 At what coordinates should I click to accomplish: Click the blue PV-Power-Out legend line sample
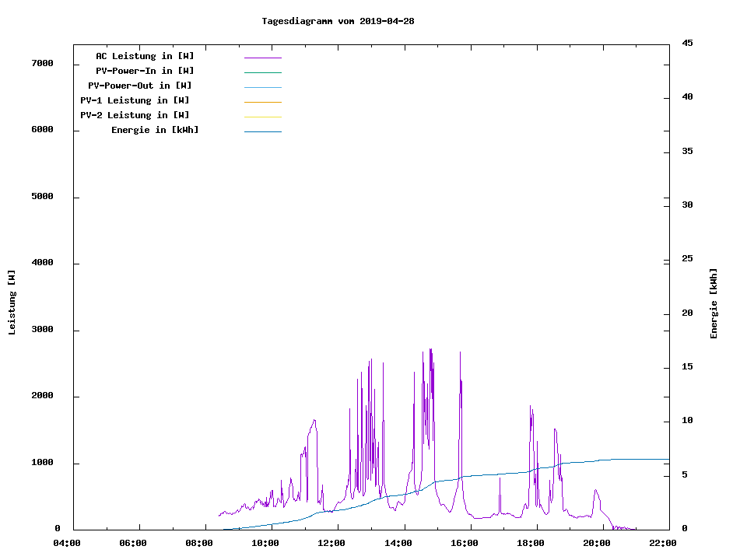tap(262, 87)
